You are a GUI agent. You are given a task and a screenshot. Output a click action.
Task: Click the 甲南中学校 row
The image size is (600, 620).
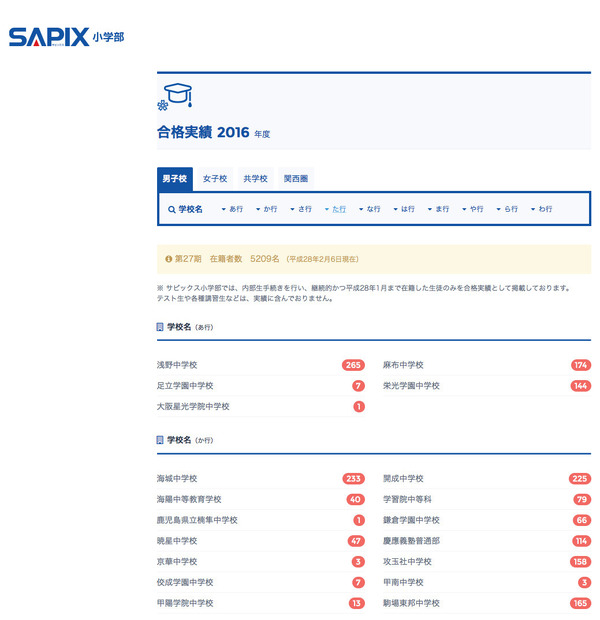pos(487,582)
